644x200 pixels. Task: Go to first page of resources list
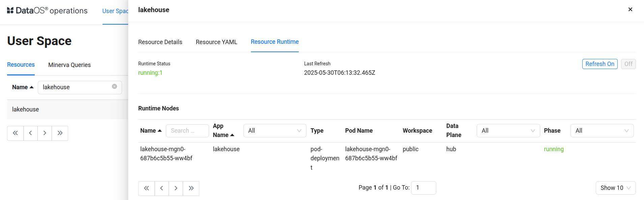point(16,133)
